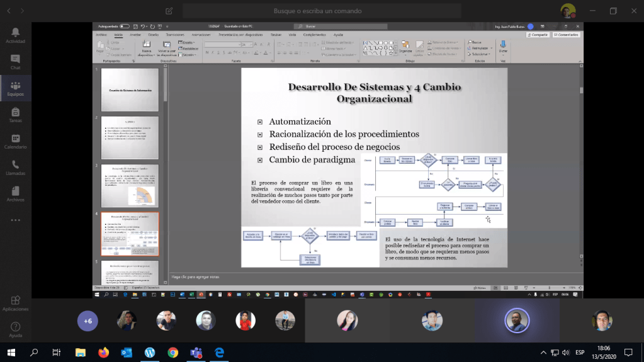
Task: Go to Calendario in the sidebar
Action: (x=15, y=141)
